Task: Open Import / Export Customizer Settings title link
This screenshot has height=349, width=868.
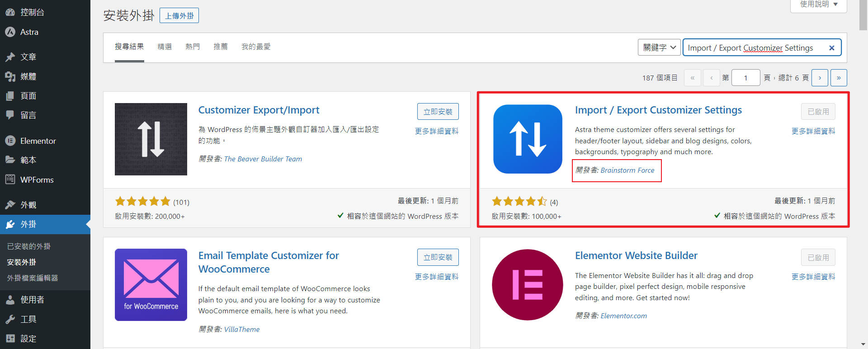Action: (x=658, y=110)
